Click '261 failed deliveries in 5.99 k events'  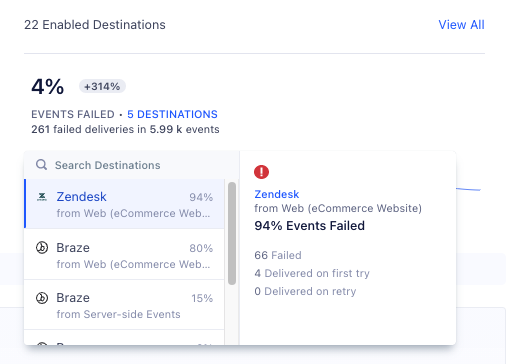click(x=125, y=129)
